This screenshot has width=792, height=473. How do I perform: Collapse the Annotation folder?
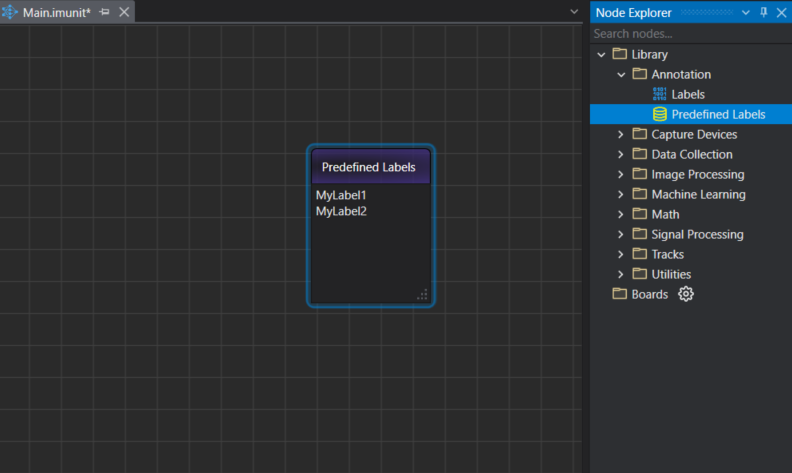point(621,74)
